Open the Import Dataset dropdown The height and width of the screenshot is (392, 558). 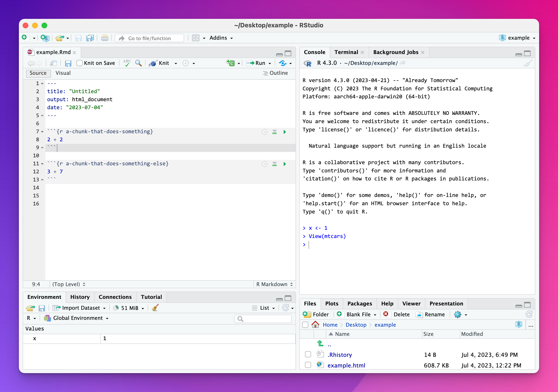[79, 308]
